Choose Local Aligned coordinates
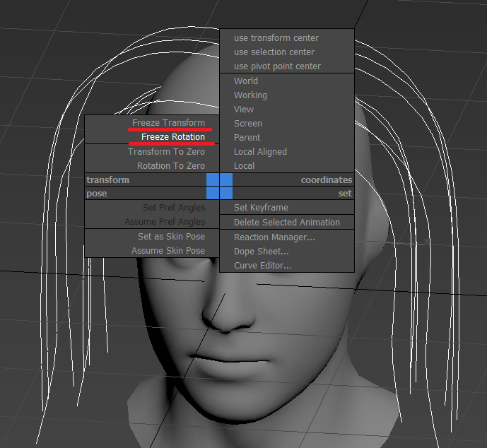 pos(260,152)
